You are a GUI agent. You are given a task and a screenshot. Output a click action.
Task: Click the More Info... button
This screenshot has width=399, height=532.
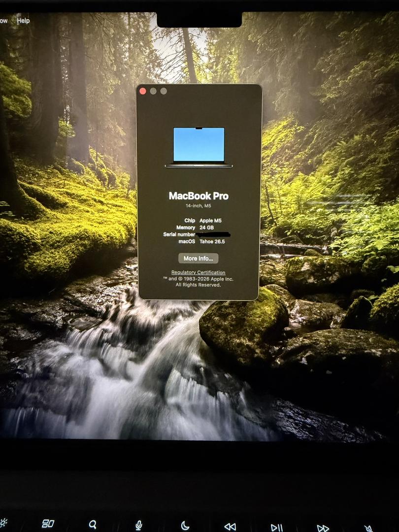(199, 259)
